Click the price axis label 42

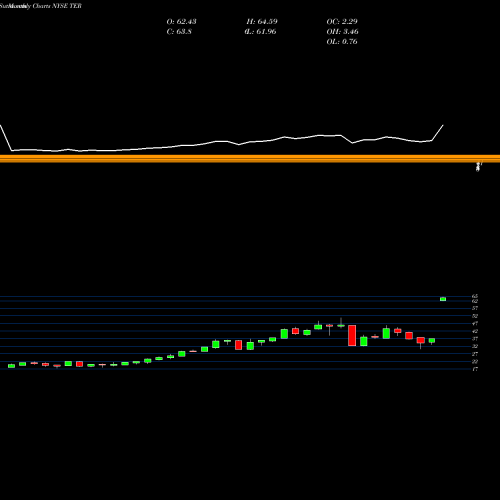pos(475,331)
